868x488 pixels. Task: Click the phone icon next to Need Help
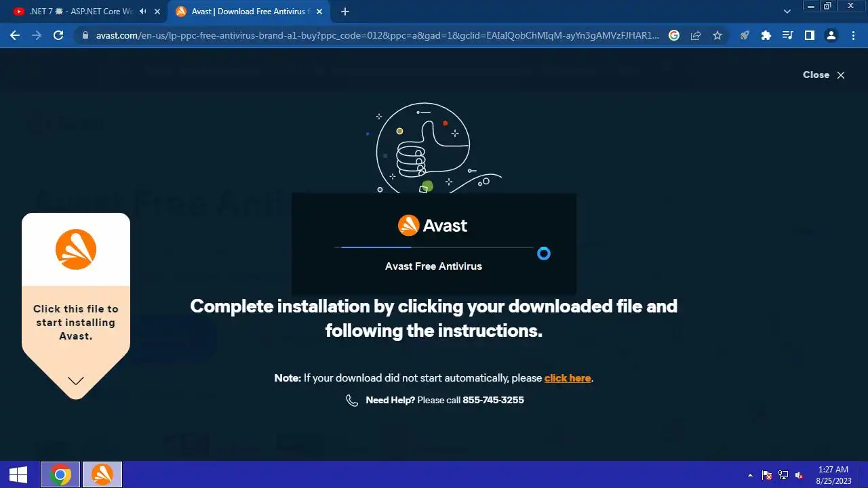point(352,401)
